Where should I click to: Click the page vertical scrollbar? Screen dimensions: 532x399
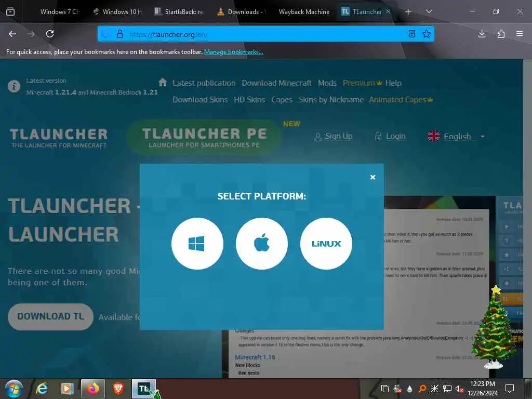tap(527, 219)
